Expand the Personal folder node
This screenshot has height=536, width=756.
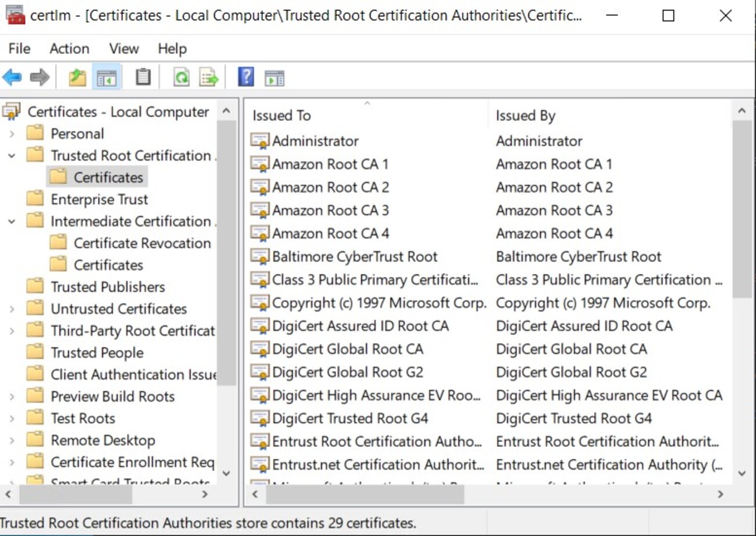pos(12,134)
